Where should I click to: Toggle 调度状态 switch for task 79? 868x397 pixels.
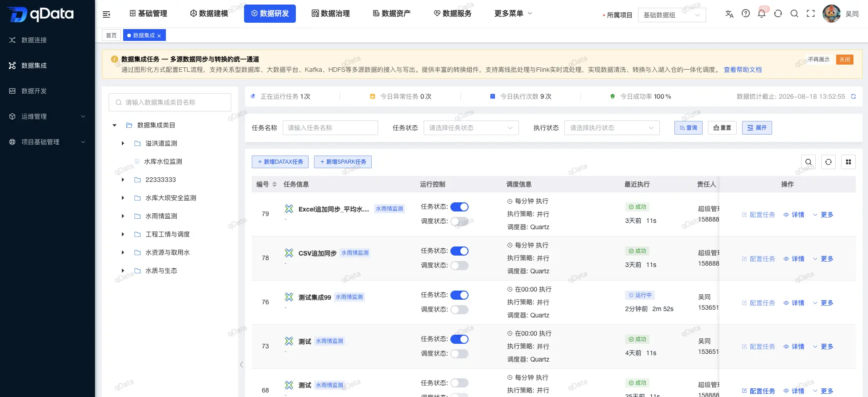[x=459, y=221]
